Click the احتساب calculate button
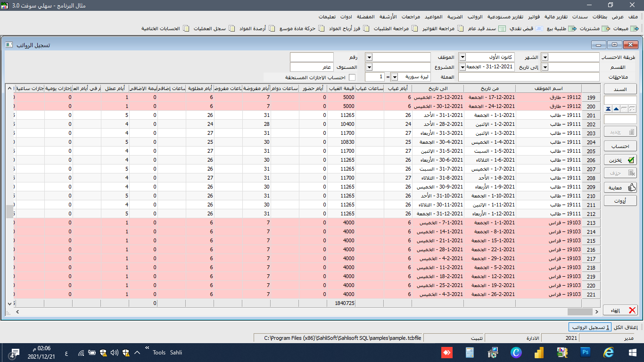This screenshot has width=644, height=362. (x=620, y=147)
